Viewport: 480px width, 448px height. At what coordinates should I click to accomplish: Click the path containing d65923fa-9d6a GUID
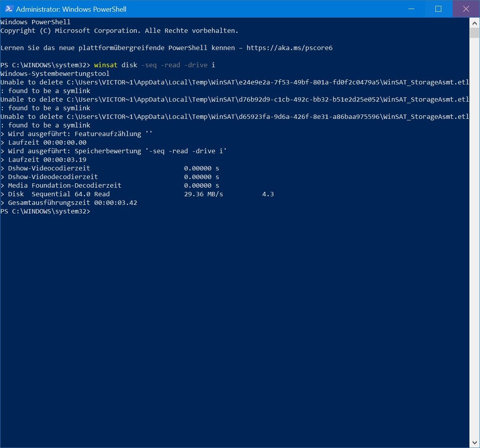268,116
